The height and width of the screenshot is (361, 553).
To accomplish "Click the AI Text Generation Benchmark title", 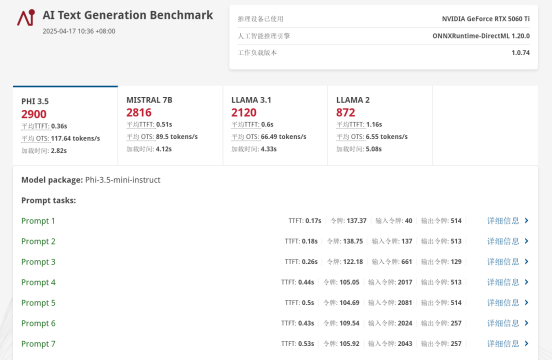I will (128, 15).
